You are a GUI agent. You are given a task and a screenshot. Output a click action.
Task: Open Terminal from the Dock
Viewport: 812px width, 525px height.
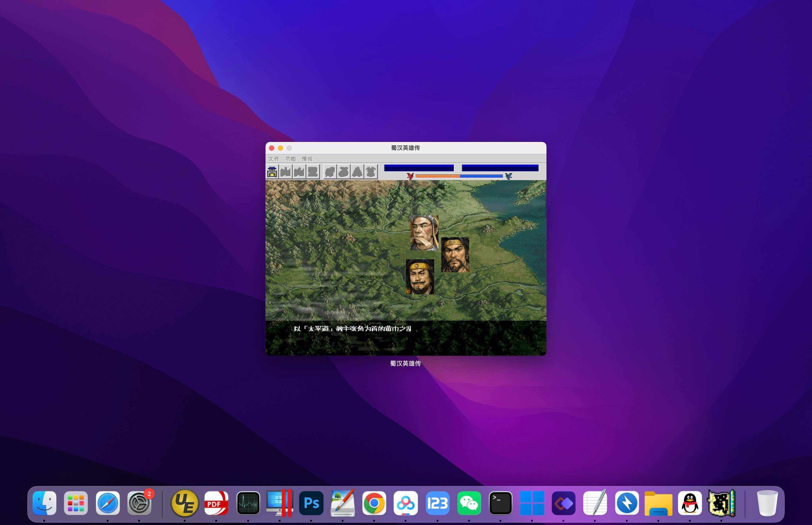(500, 503)
